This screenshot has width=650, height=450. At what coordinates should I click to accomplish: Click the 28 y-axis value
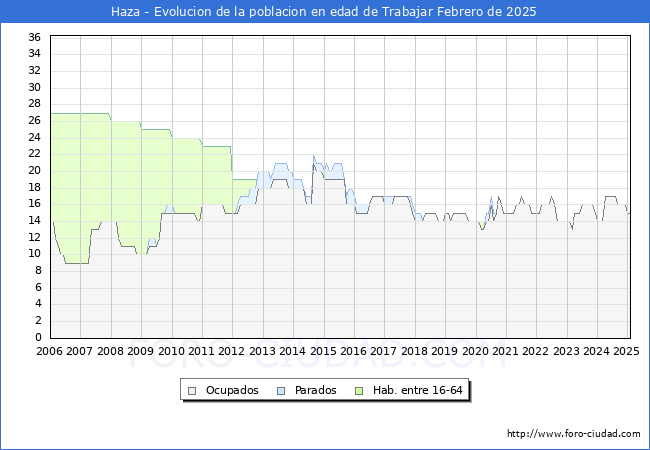35,104
